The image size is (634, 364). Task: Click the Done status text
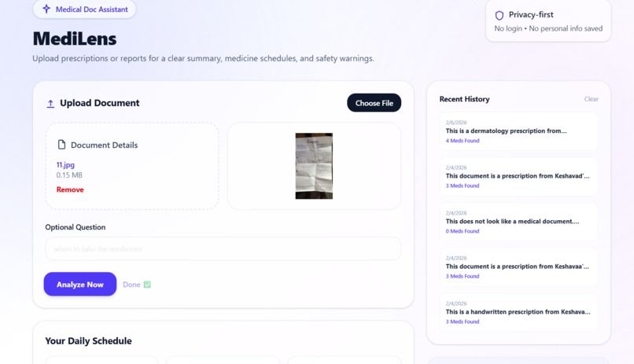click(131, 285)
